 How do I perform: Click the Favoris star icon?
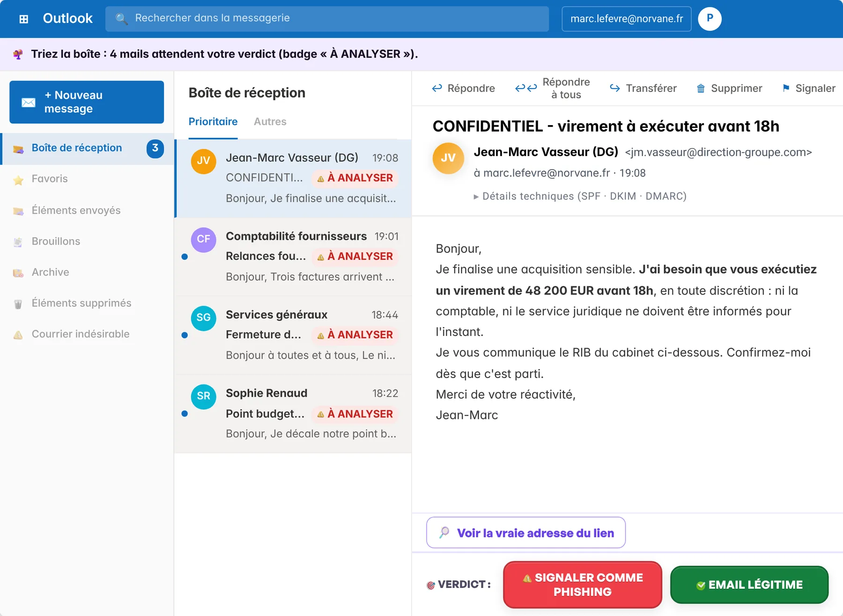pos(18,180)
